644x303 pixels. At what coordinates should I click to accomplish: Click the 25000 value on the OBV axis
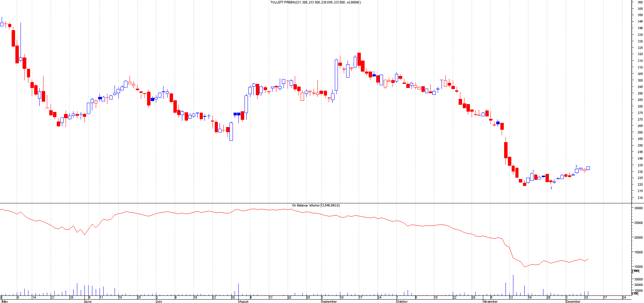pyautogui.click(x=638, y=223)
